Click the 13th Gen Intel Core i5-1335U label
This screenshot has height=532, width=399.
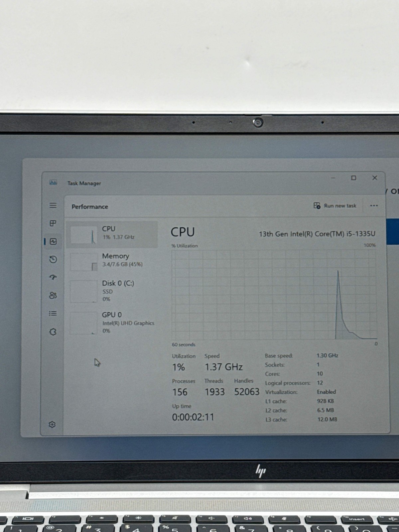pyautogui.click(x=317, y=234)
